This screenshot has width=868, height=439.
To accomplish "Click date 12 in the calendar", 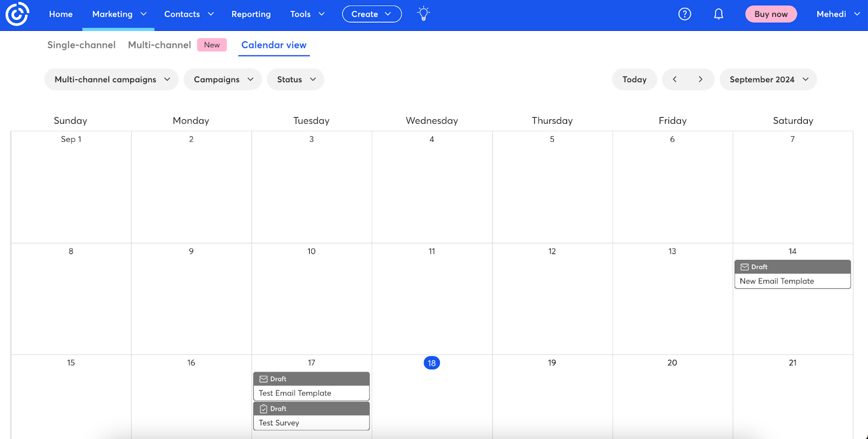I will (552, 251).
